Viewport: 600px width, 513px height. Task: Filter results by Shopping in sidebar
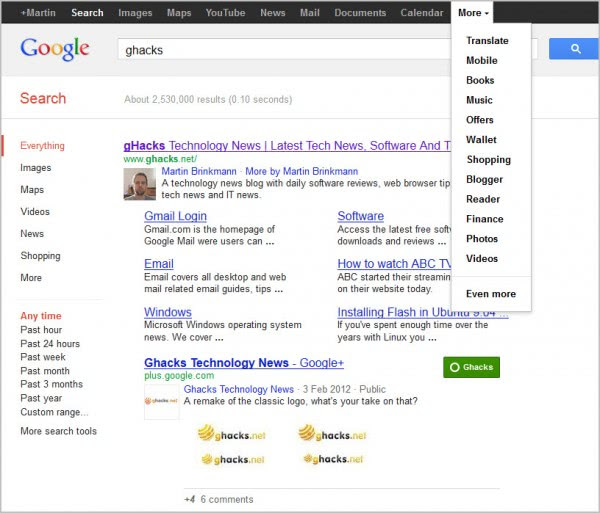coord(40,256)
